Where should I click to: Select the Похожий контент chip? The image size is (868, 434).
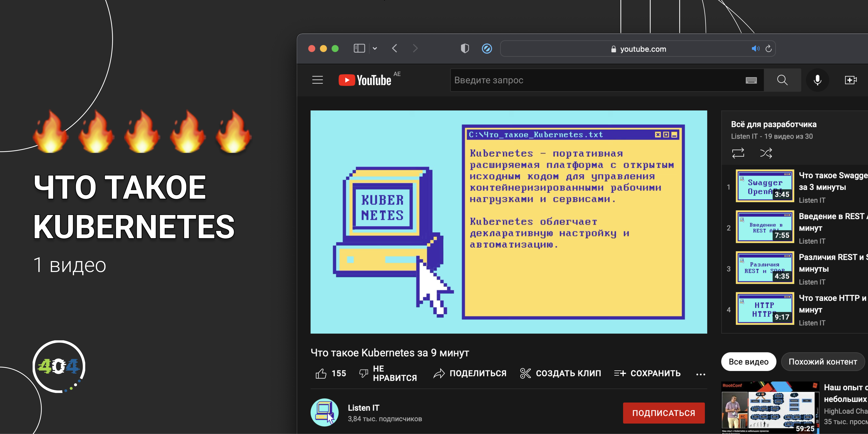point(823,362)
